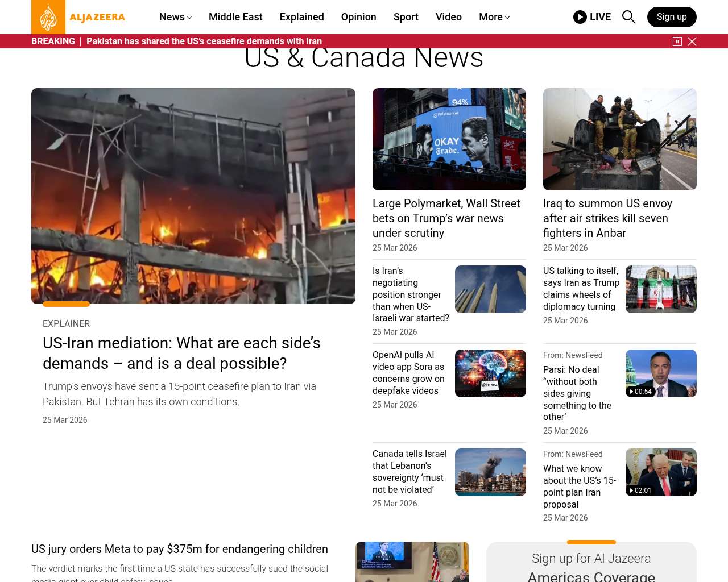Play the Parsi NewsFeed video thumbnail
Viewport: 728px width, 582px height.
[x=661, y=373]
